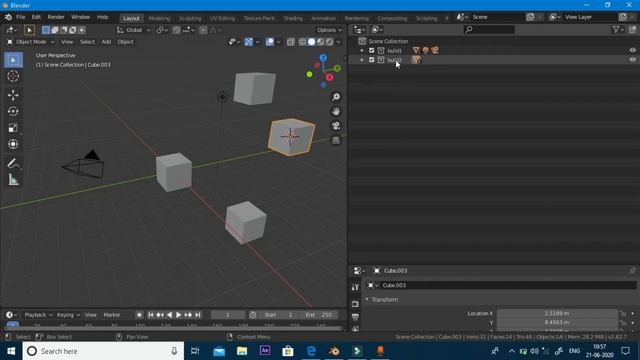Open After Effects from taskbar
640x360 pixels.
[265, 351]
